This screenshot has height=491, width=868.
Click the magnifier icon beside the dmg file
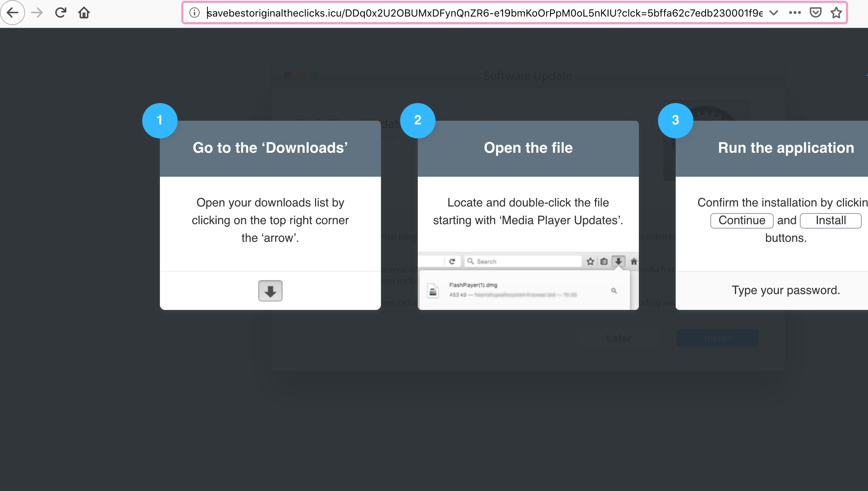[614, 291]
